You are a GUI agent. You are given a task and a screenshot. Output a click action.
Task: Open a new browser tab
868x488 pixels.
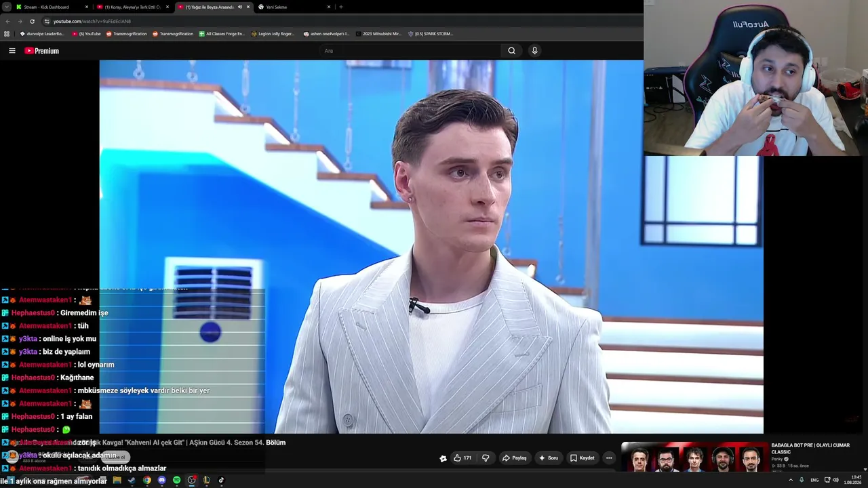(340, 7)
